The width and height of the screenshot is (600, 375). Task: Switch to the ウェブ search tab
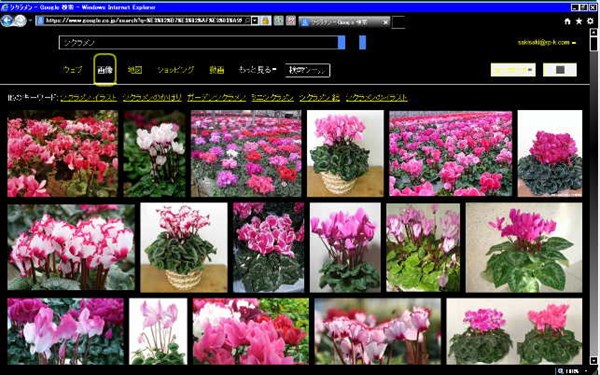coord(73,70)
